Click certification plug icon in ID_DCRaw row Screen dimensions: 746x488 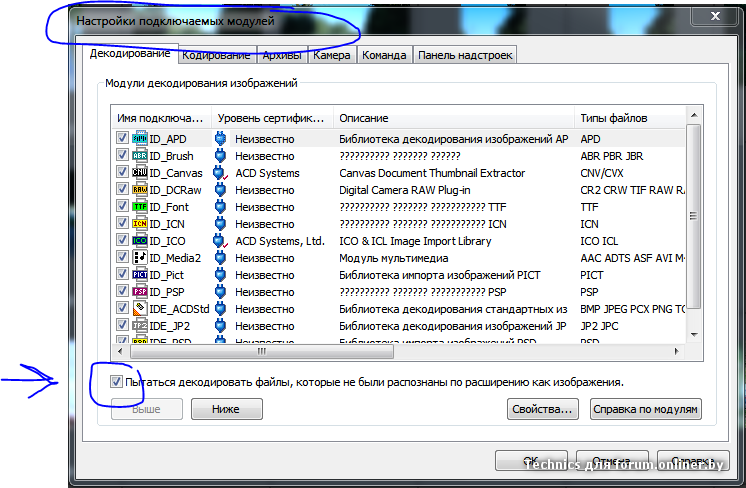220,189
